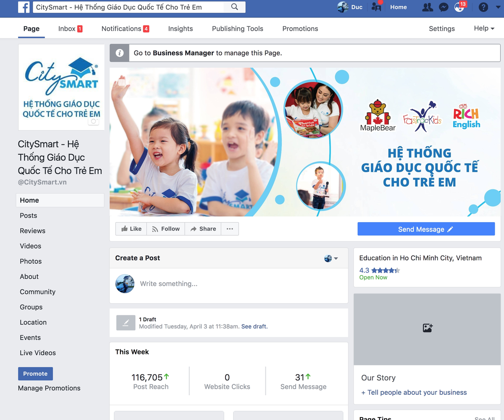This screenshot has width=504, height=420.
Task: Open Videos in the left sidebar
Action: point(31,246)
